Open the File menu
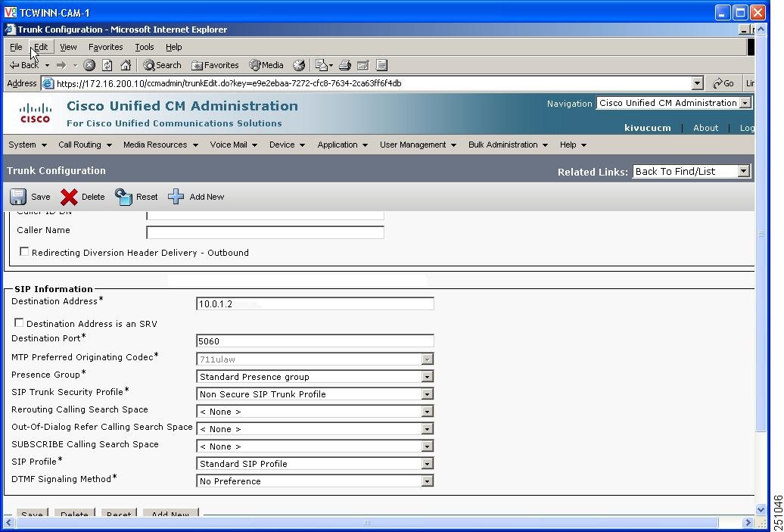The height and width of the screenshot is (532, 784). tap(16, 47)
